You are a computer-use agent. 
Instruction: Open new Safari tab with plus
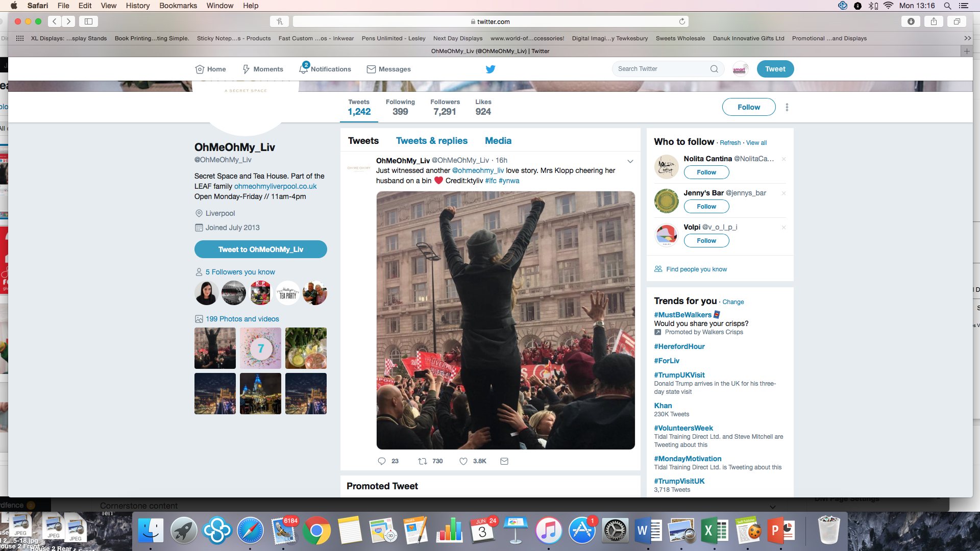(x=967, y=51)
